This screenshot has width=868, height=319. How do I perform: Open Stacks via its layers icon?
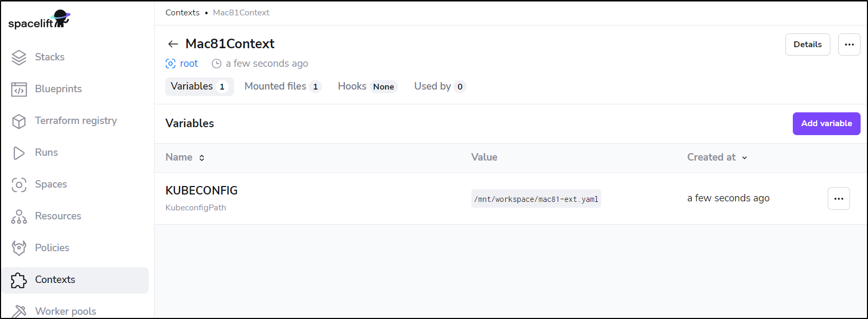19,57
